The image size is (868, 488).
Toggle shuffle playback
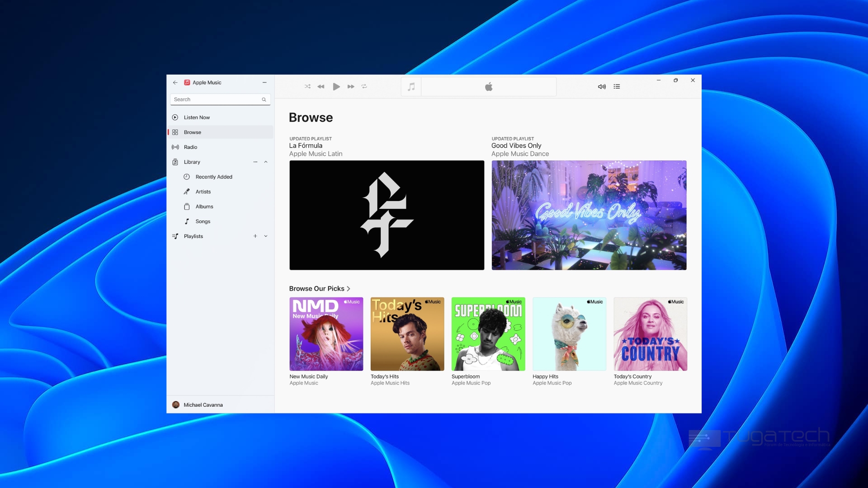[307, 86]
